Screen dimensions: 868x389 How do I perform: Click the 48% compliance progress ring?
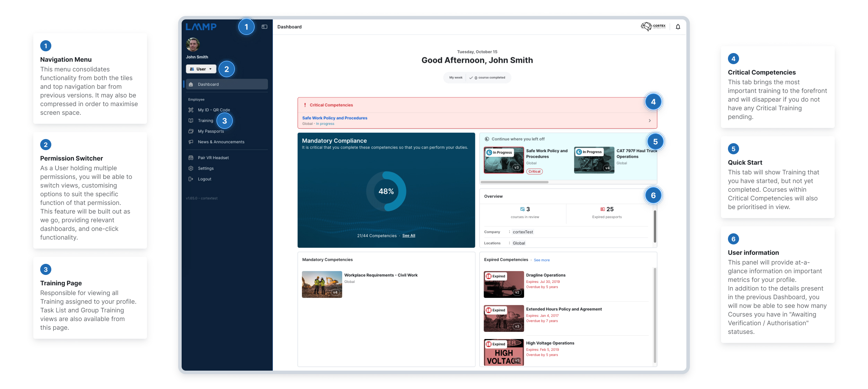point(386,191)
